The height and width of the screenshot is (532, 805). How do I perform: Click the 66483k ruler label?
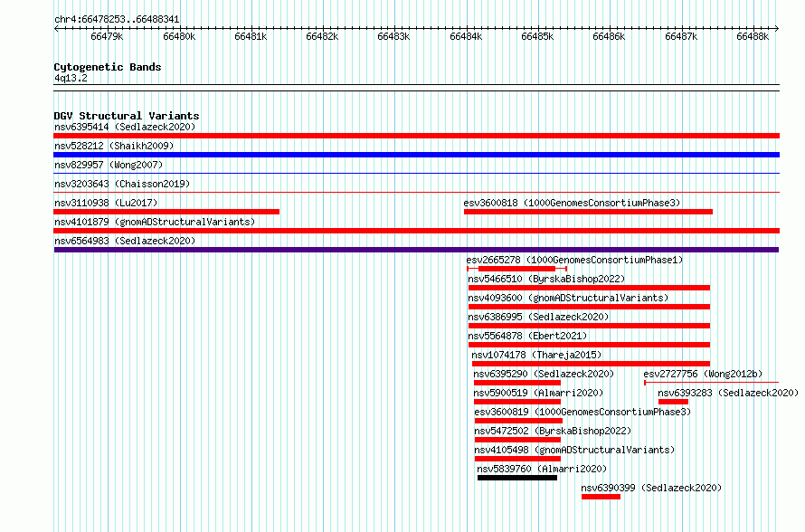(393, 36)
